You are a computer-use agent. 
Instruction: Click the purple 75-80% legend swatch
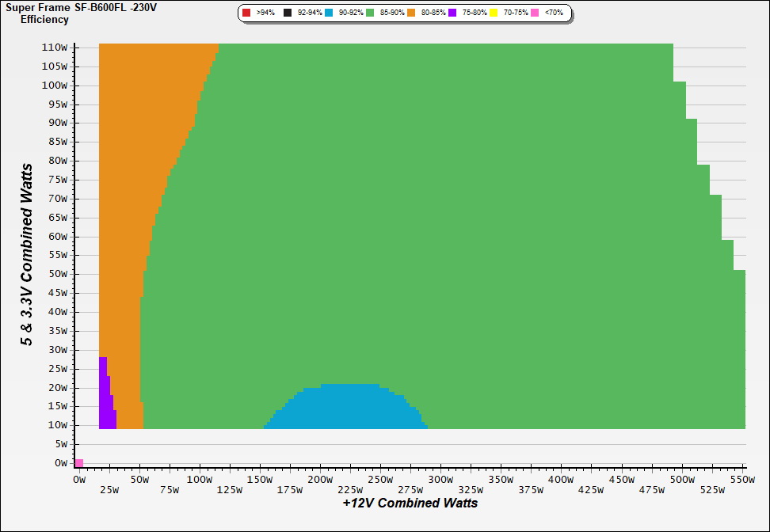coord(452,13)
